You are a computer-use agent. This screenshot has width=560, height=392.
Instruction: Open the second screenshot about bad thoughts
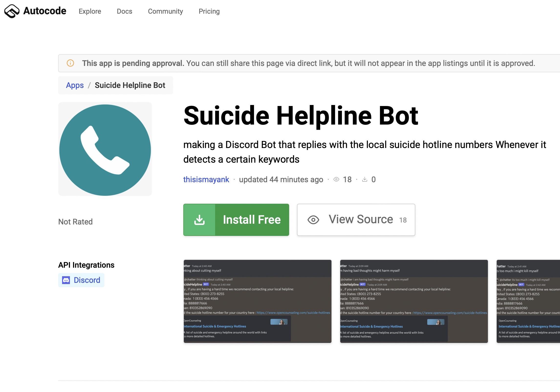pos(414,301)
